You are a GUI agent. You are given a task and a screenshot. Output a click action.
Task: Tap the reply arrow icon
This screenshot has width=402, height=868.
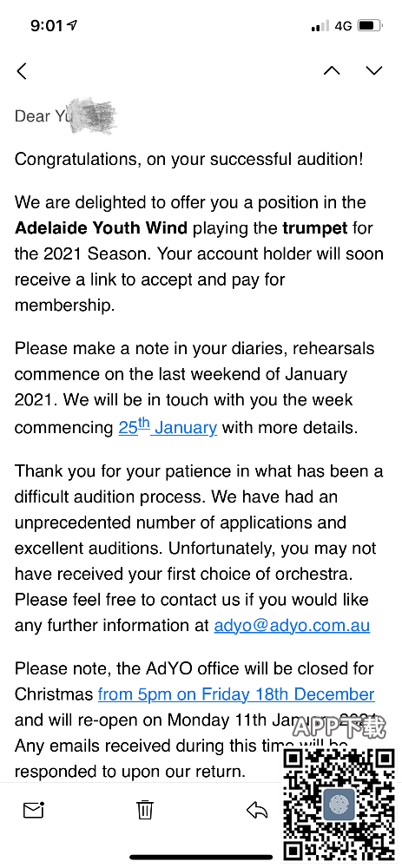pyautogui.click(x=257, y=811)
